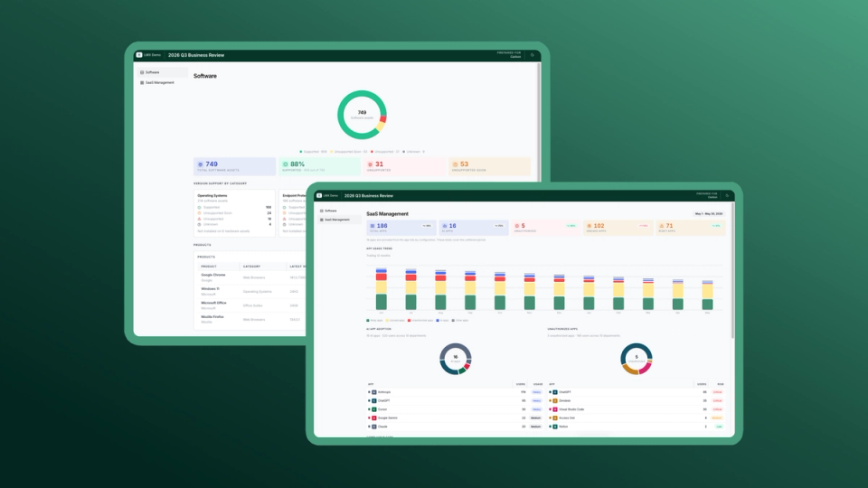Click the Notion app icon
This screenshot has width=868, height=488.
click(x=555, y=427)
